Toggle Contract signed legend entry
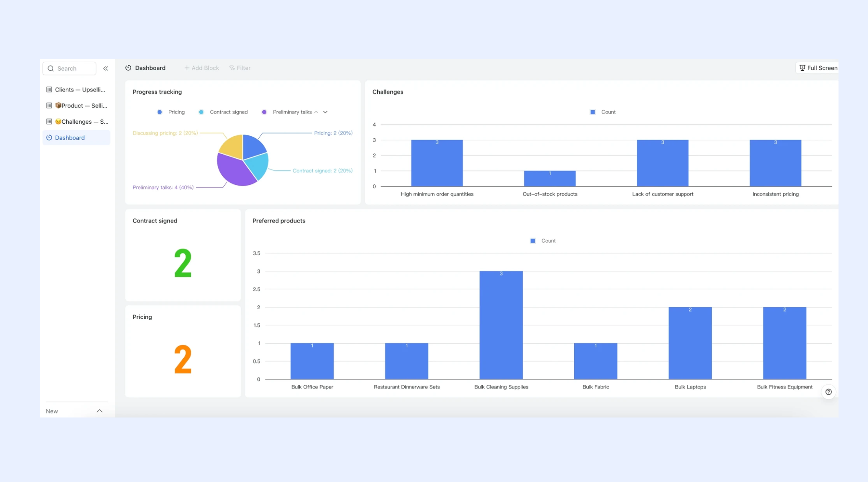 pos(223,112)
